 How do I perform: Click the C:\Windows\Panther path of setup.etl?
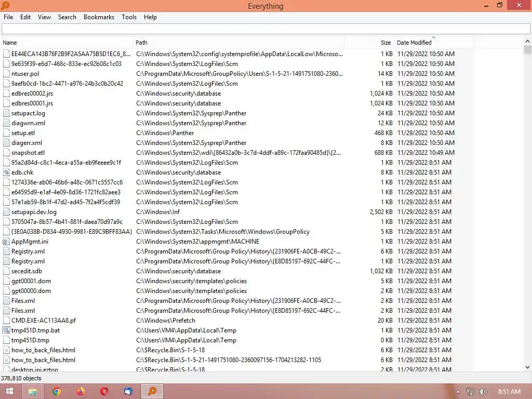165,132
